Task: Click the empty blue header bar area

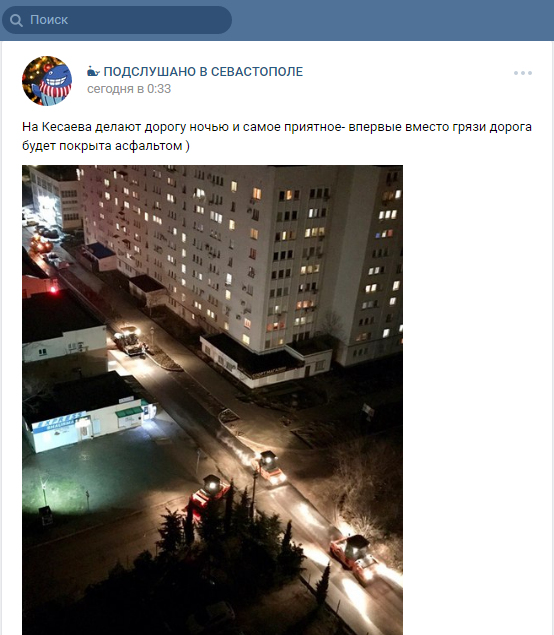Action: pos(393,20)
